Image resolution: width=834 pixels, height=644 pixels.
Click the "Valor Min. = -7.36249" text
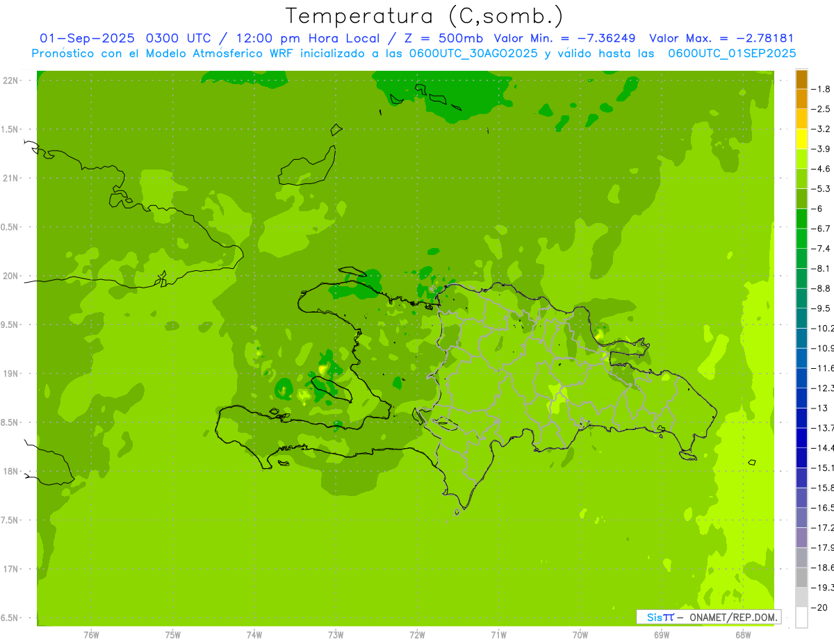[x=564, y=38]
